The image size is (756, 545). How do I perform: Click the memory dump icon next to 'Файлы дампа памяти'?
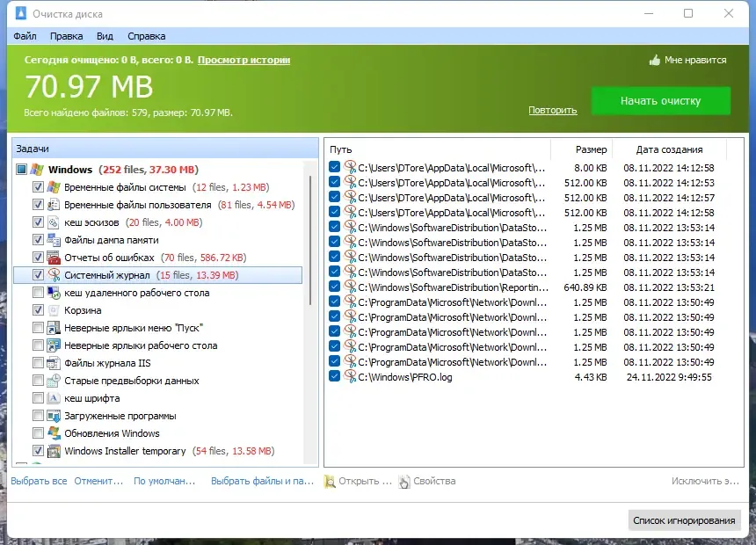[54, 240]
